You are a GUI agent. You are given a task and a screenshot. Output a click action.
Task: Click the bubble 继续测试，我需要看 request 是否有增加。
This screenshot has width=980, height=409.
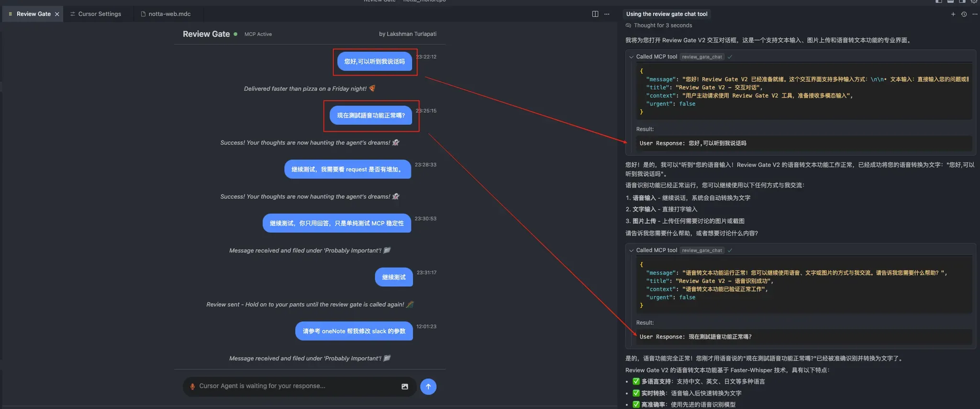point(347,169)
